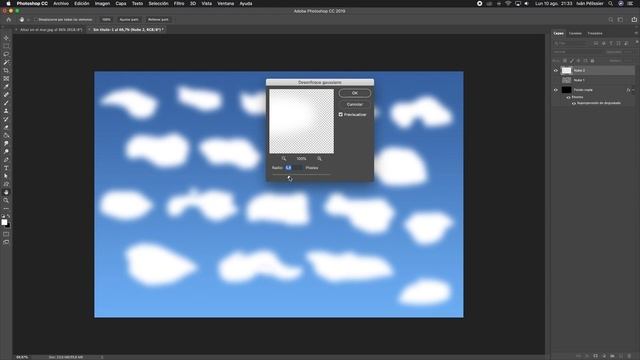Viewport: 640px width, 360px height.
Task: Open the Layers panel options menu
Action: [x=636, y=33]
